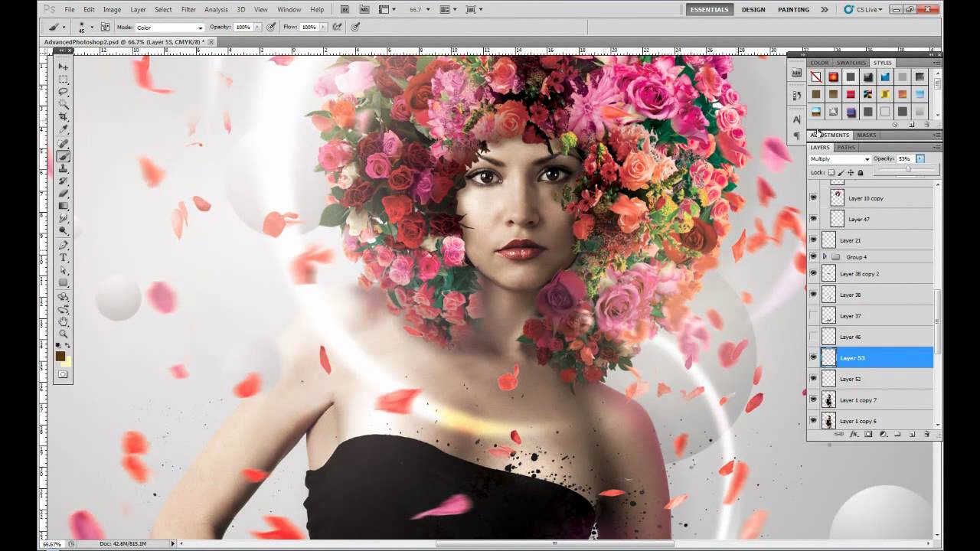Viewport: 980px width, 551px height.
Task: Show hidden Layer 37
Action: (x=813, y=315)
